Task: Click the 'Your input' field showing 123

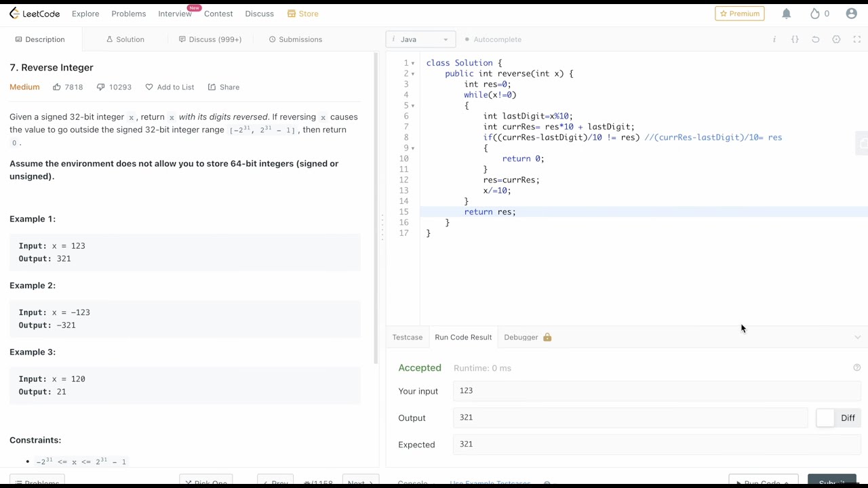Action: point(656,391)
